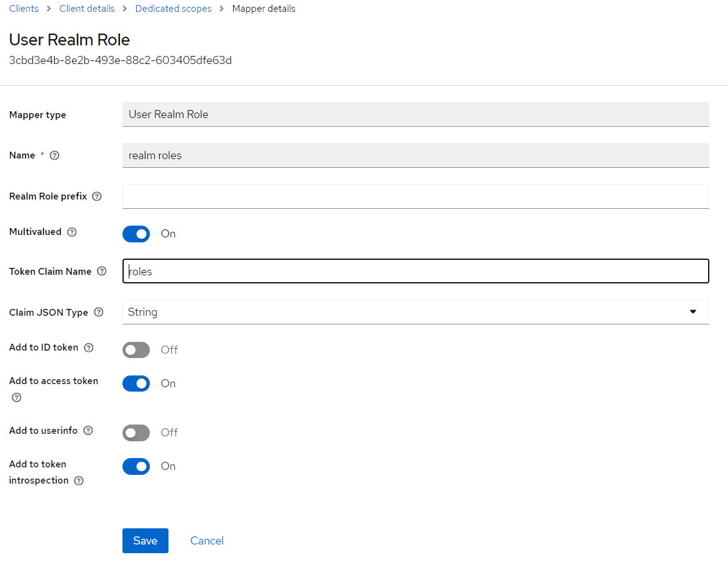Show help for Add to token introspection
The height and width of the screenshot is (565, 728).
pos(79,480)
